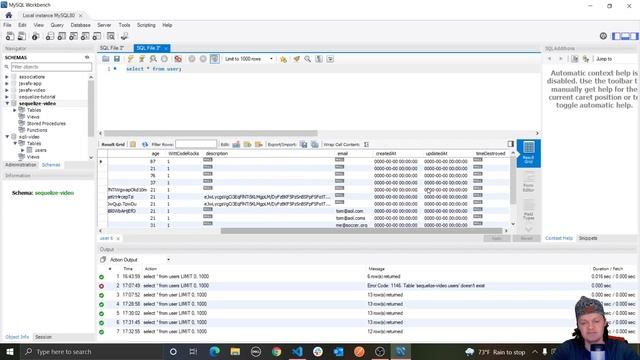Create a new schema toolbar icon

point(50,36)
